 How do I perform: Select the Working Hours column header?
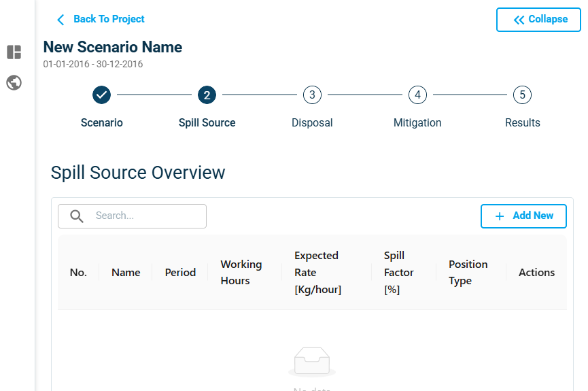(x=241, y=273)
